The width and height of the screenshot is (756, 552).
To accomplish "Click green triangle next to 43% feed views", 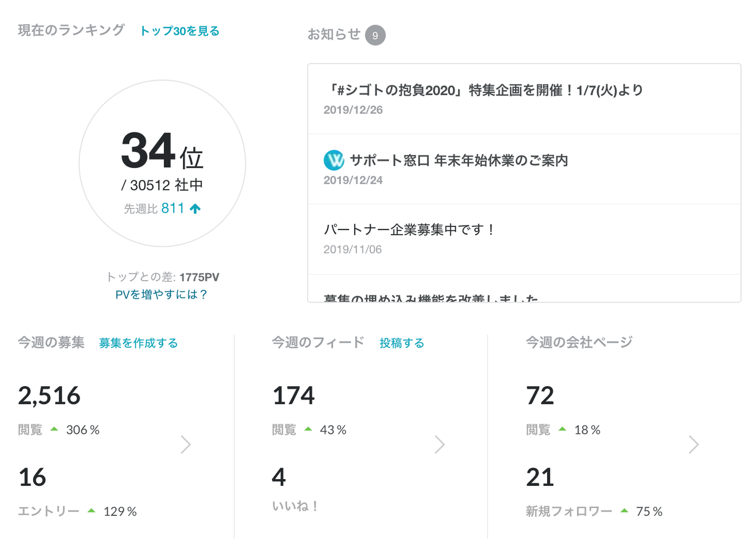I will [x=308, y=429].
